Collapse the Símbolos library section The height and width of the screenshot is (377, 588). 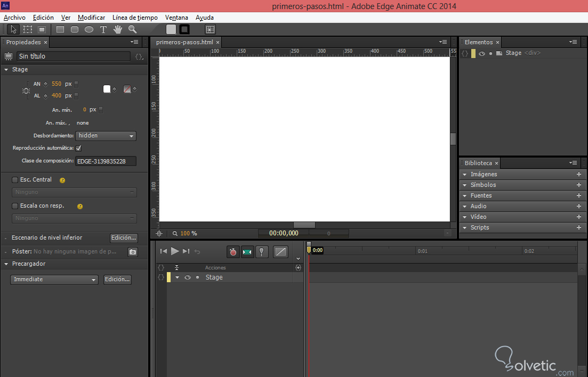(465, 185)
